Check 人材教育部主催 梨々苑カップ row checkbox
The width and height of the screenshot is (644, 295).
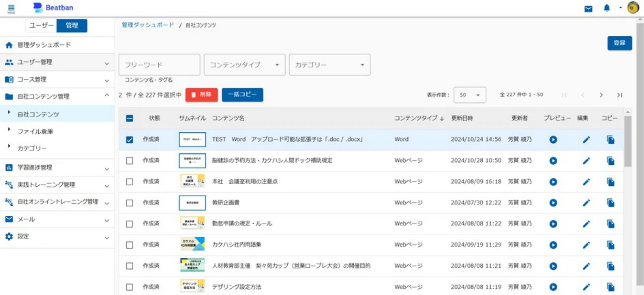[x=130, y=266]
